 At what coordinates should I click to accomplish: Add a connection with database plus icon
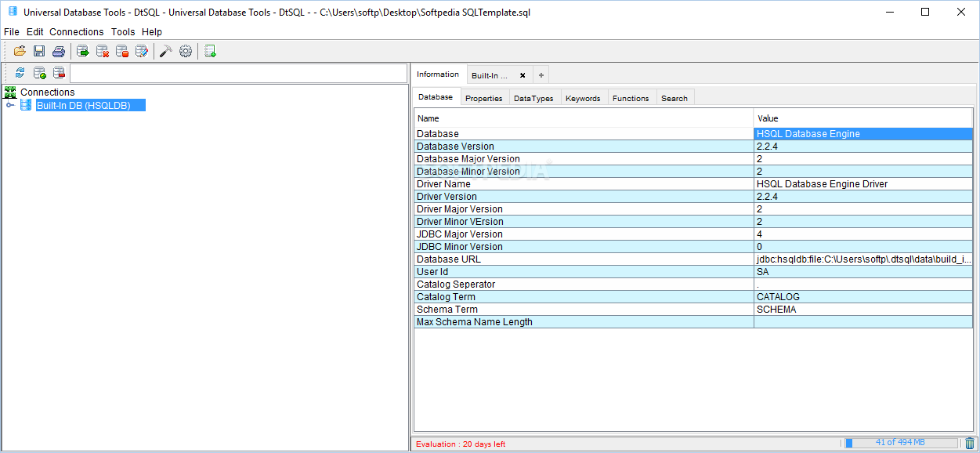[x=39, y=73]
